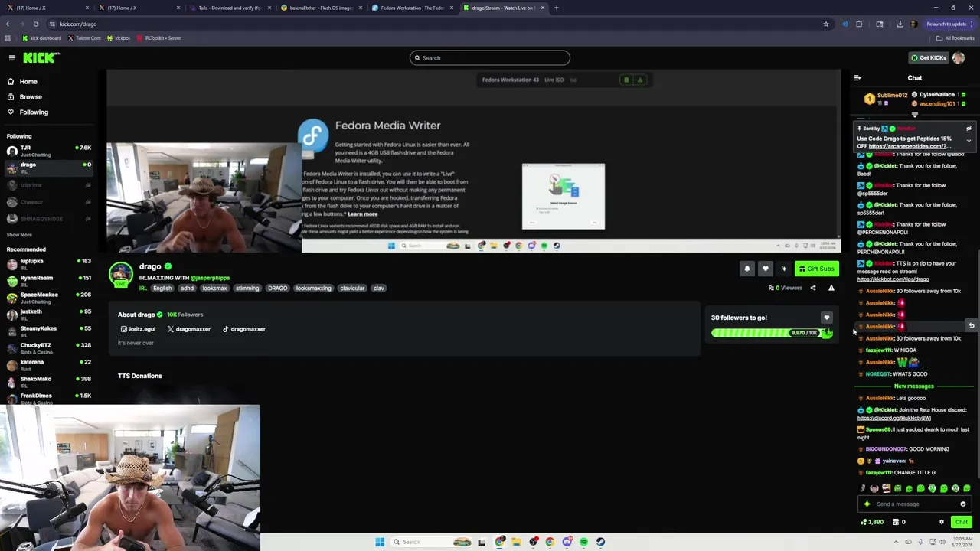Viewport: 980px width, 551px height.
Task: Select the clavicular tag
Action: click(x=352, y=289)
